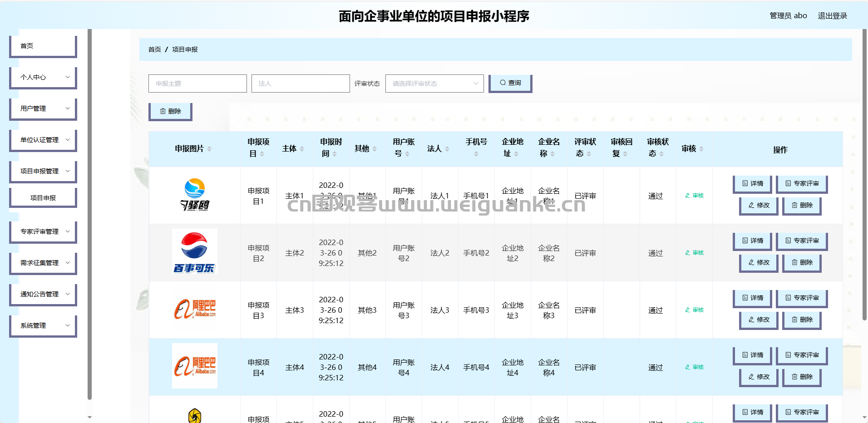Expand 系统管理 sidebar menu
Viewport: 868px width, 423px height.
pos(43,325)
